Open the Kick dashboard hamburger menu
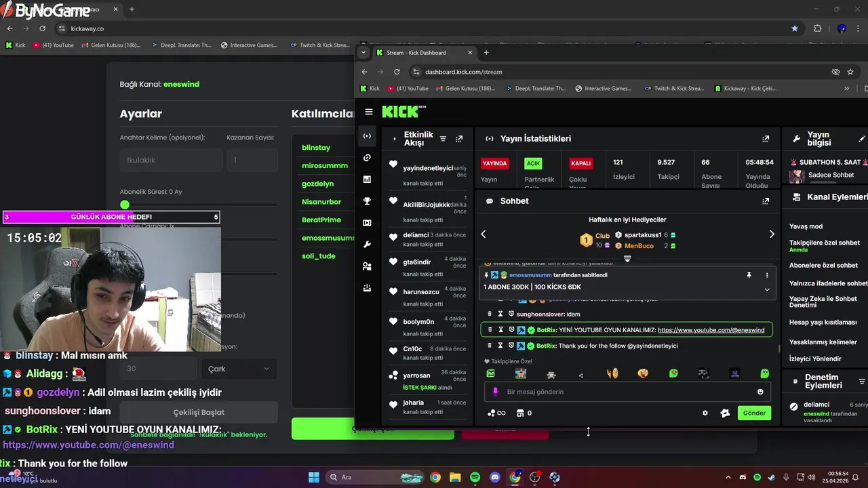The height and width of the screenshot is (488, 868). tap(368, 112)
